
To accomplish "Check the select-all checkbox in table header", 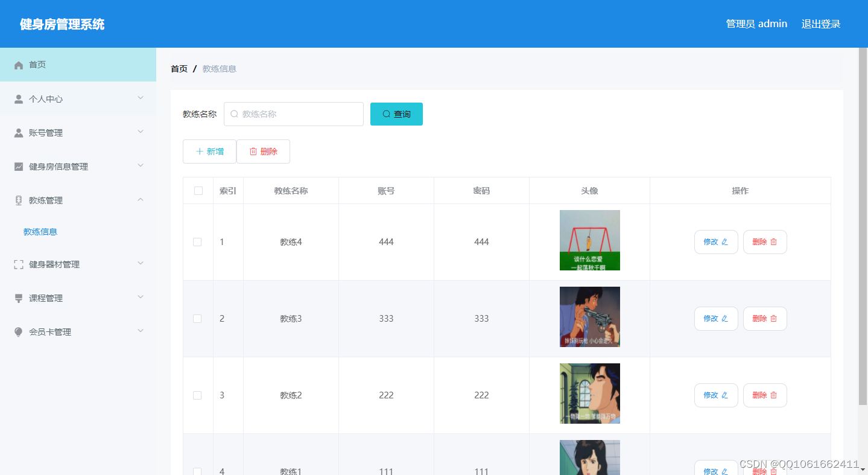I will (x=197, y=190).
